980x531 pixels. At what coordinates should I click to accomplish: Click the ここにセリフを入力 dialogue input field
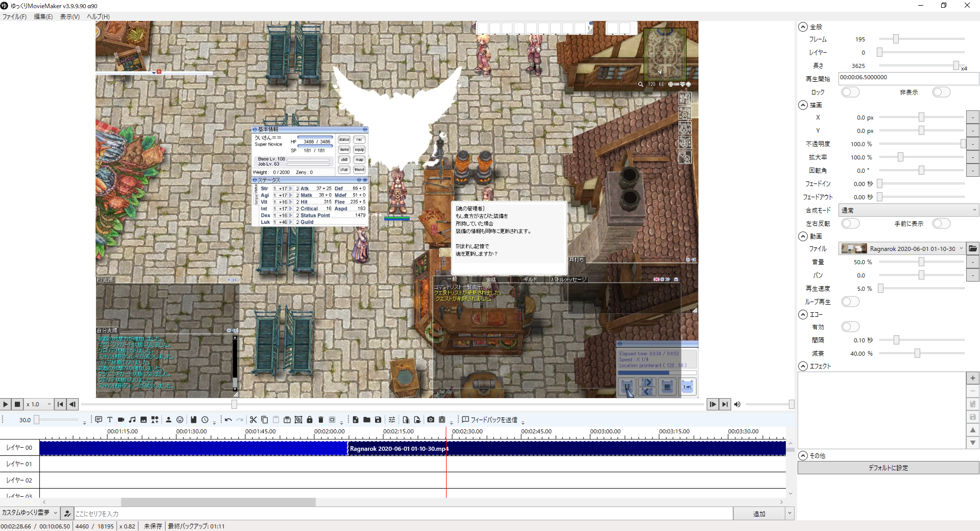point(404,514)
